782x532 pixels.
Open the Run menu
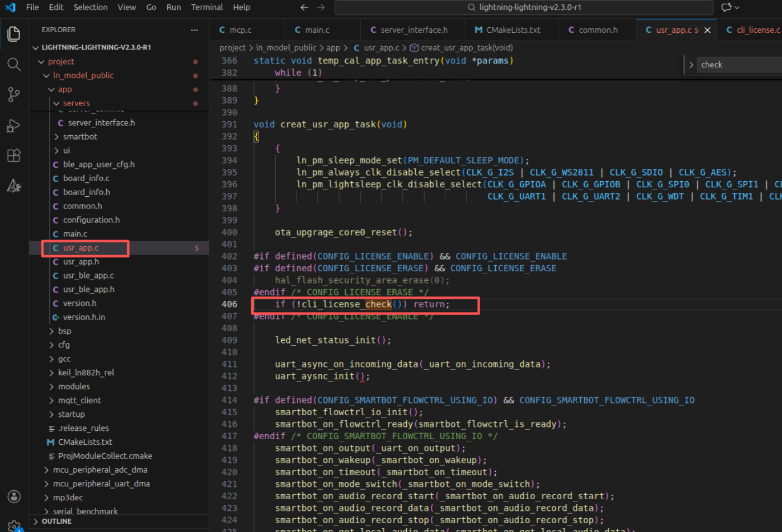pyautogui.click(x=173, y=7)
